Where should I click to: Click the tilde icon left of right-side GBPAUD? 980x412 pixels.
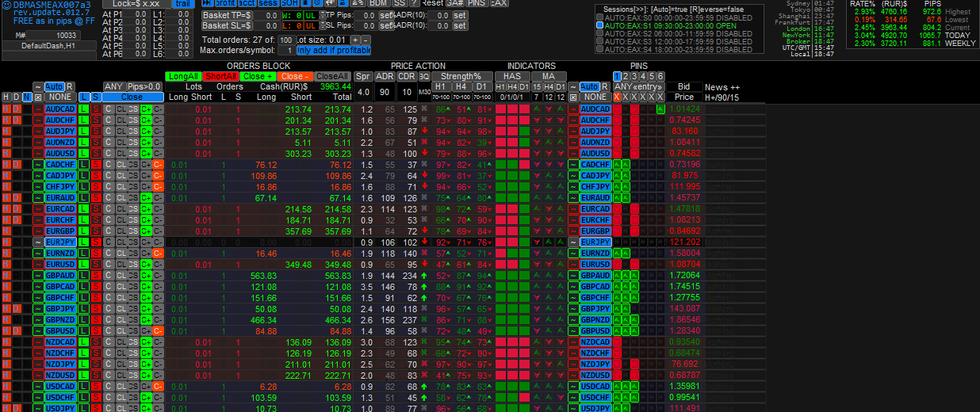[573, 275]
